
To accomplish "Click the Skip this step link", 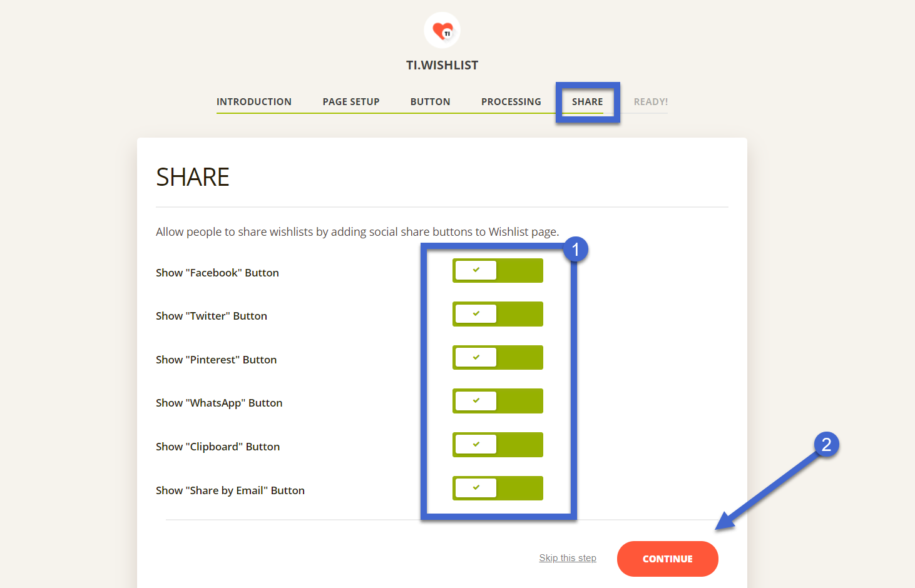I will click(x=567, y=557).
